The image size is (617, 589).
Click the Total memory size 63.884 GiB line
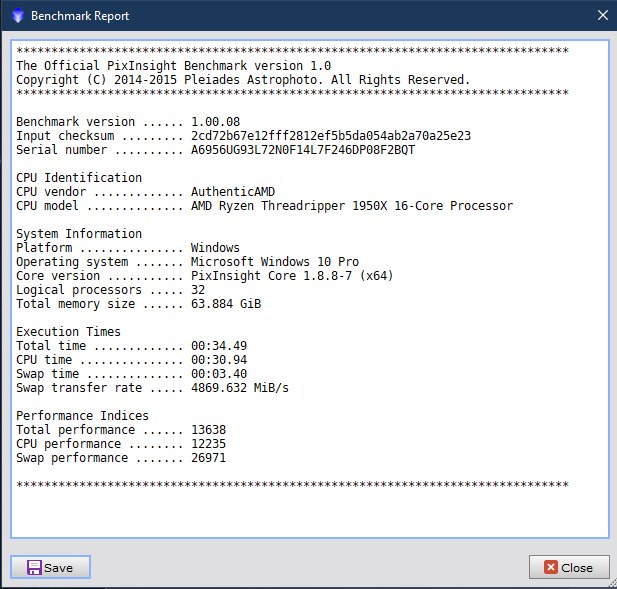click(x=139, y=304)
